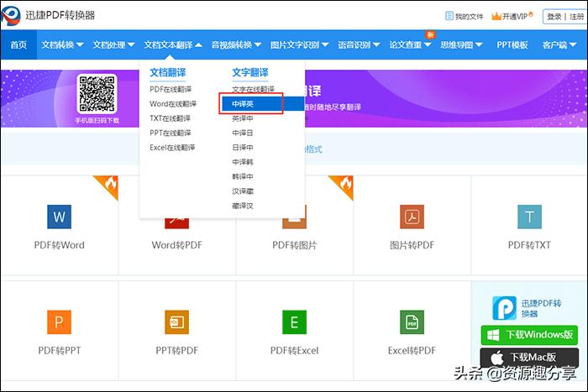Viewport: 588px width, 392px height.
Task: Click the 迅捷PDF转换器 logo icon
Action: [10, 15]
